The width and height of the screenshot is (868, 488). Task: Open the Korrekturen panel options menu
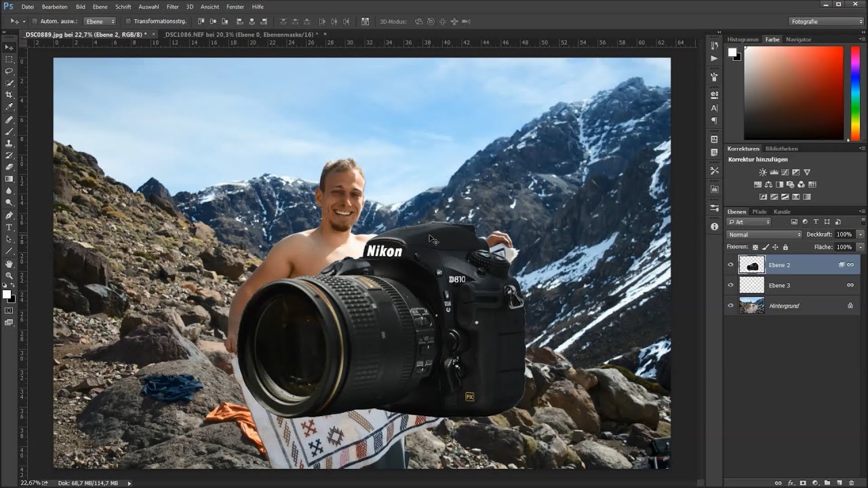[x=861, y=148]
